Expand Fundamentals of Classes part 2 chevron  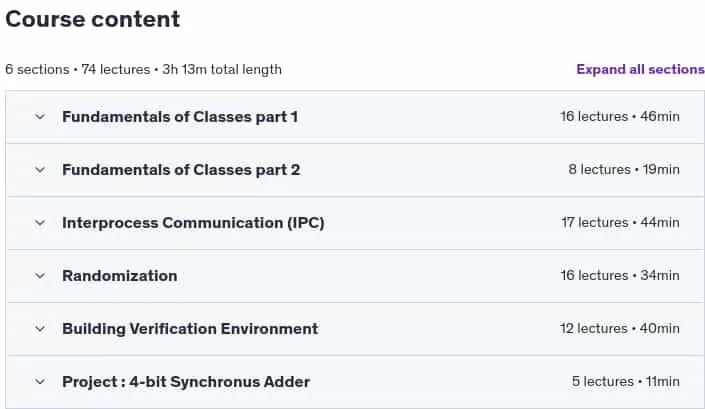tap(40, 170)
